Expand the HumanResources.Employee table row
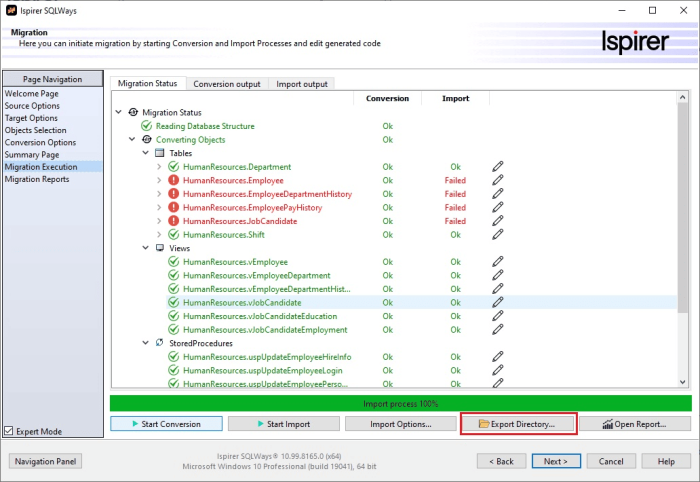Viewport: 700px width, 482px height. [x=159, y=180]
